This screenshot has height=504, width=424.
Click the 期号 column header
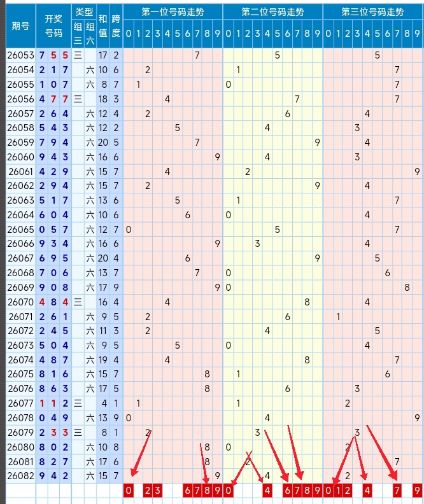pos(20,26)
